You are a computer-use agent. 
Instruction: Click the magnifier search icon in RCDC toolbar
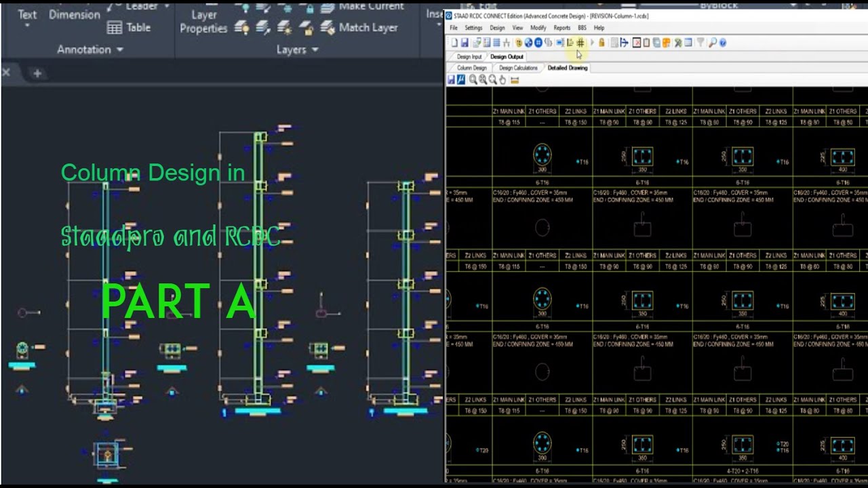(712, 43)
